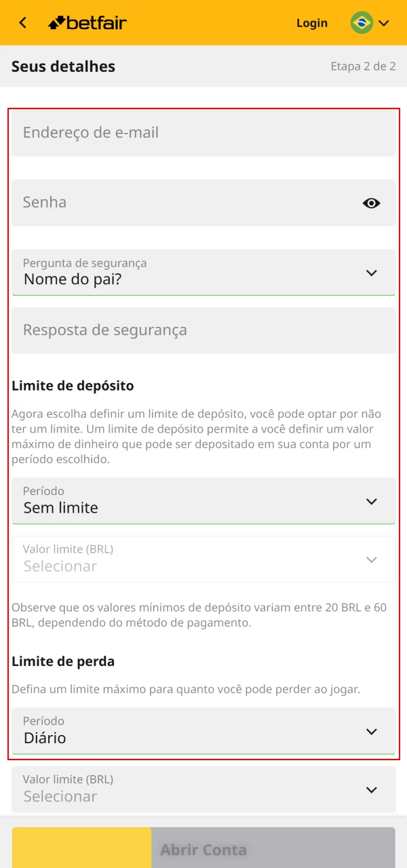Click the Seus detalhes heading
The image size is (407, 868).
click(x=63, y=66)
